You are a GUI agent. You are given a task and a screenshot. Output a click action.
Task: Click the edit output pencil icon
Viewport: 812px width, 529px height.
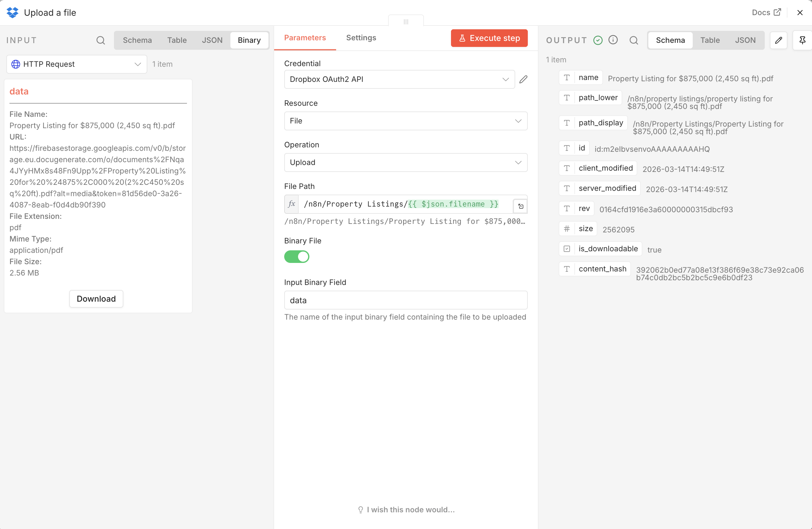pyautogui.click(x=779, y=40)
